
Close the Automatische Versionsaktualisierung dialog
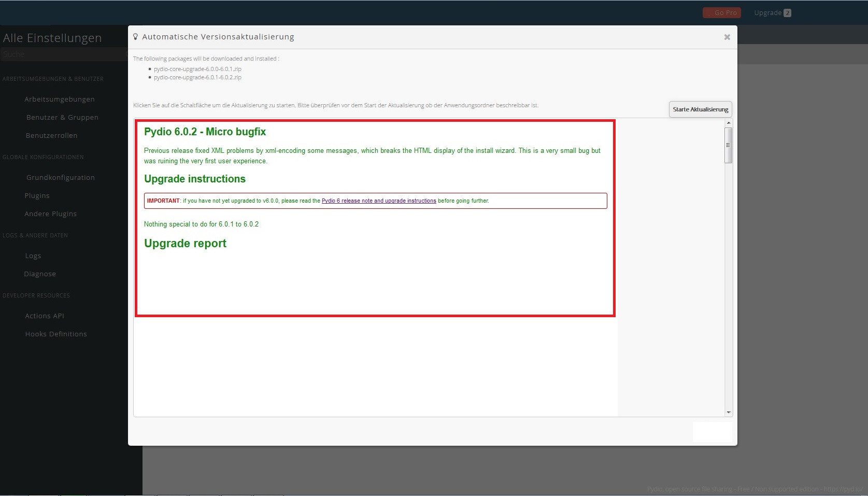[727, 37]
